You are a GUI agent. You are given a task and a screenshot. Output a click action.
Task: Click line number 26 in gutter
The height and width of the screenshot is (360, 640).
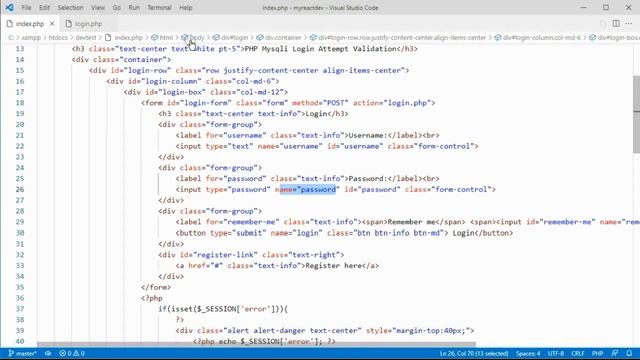(x=20, y=189)
